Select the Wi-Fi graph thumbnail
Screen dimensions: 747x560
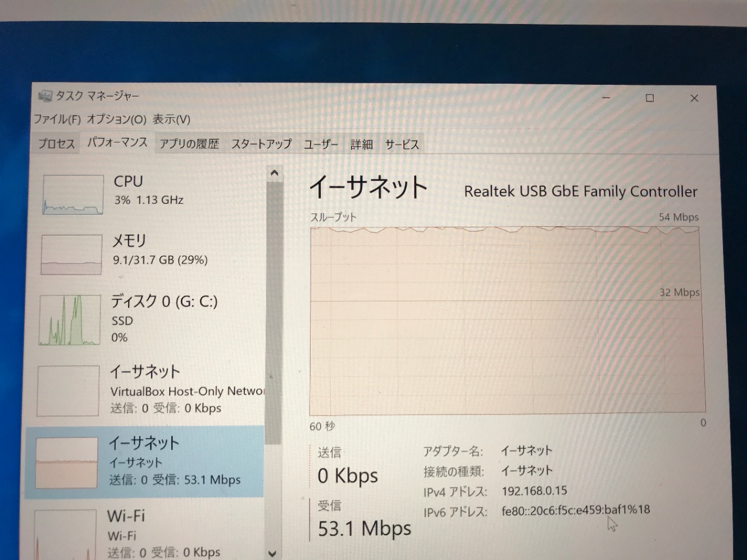65,534
